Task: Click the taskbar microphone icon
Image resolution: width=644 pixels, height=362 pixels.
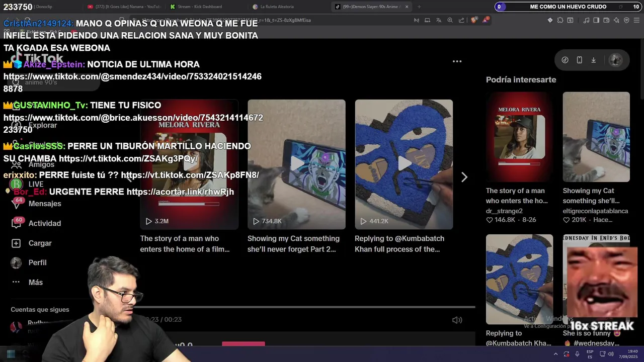Action: click(x=577, y=354)
